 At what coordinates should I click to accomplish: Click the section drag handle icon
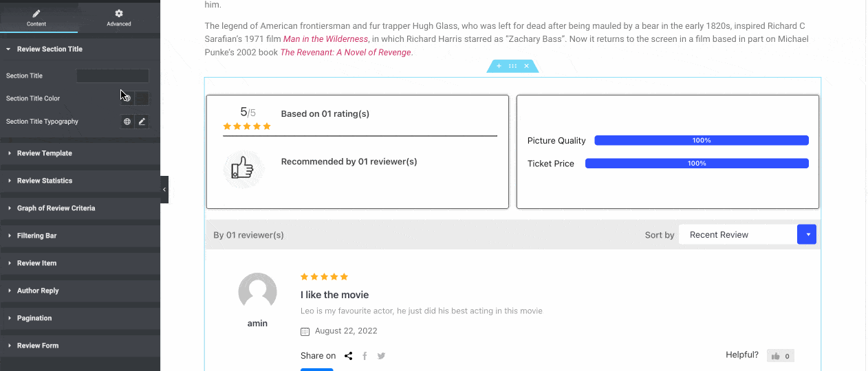(x=512, y=66)
